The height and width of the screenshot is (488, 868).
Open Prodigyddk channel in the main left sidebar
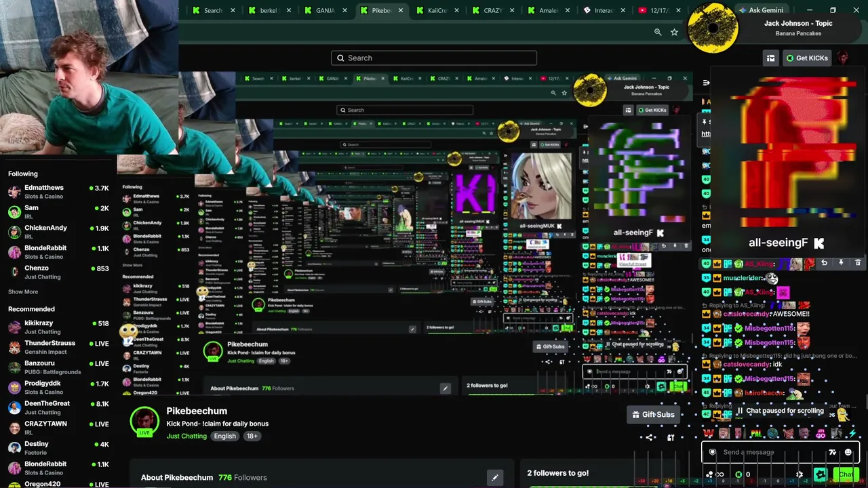(x=58, y=387)
